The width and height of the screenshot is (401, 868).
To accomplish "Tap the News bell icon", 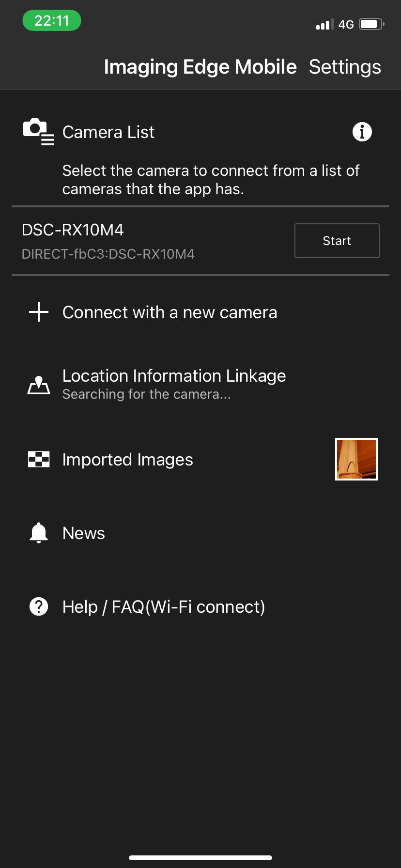I will [39, 533].
